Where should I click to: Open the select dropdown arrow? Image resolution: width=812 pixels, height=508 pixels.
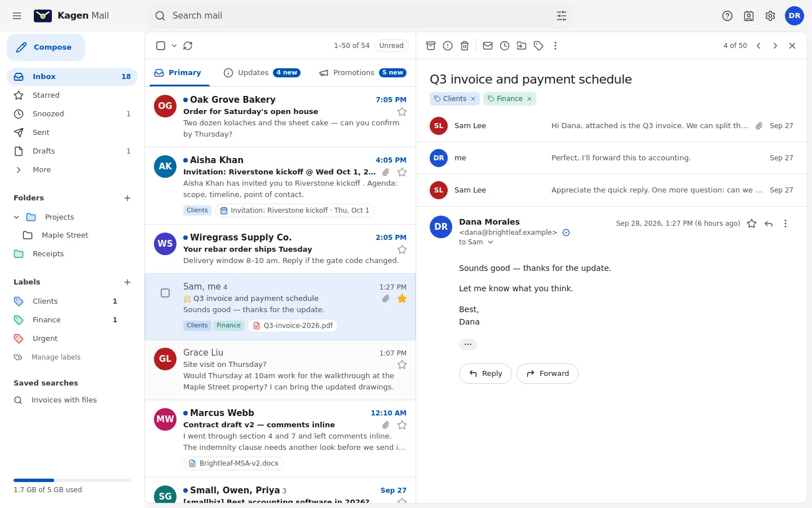point(174,46)
